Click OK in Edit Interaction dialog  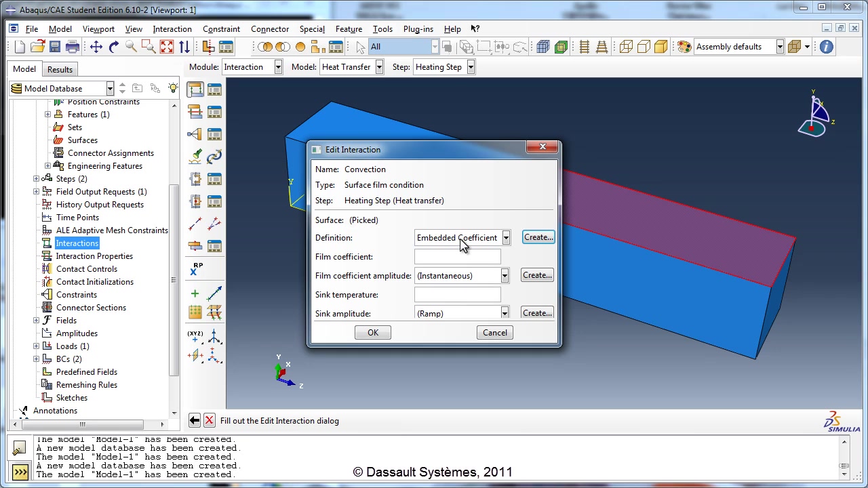click(x=373, y=333)
